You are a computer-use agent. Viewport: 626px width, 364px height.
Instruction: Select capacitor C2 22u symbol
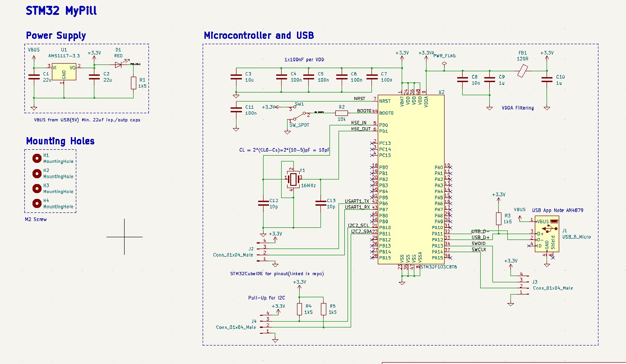pyautogui.click(x=94, y=77)
